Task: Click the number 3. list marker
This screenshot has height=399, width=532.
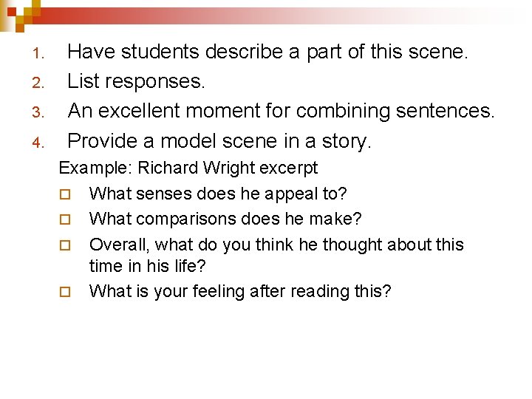Action: [38, 112]
